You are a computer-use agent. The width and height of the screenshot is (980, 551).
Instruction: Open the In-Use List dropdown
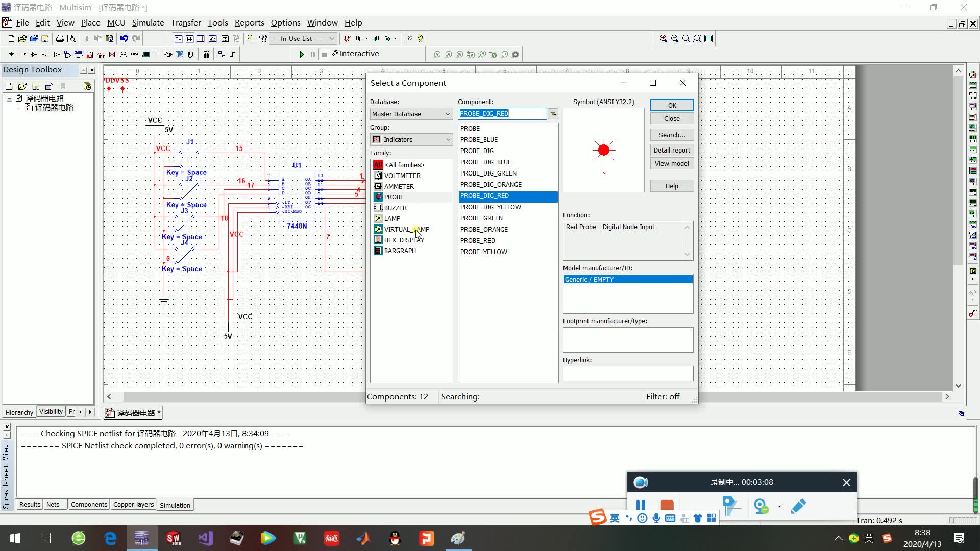(331, 38)
